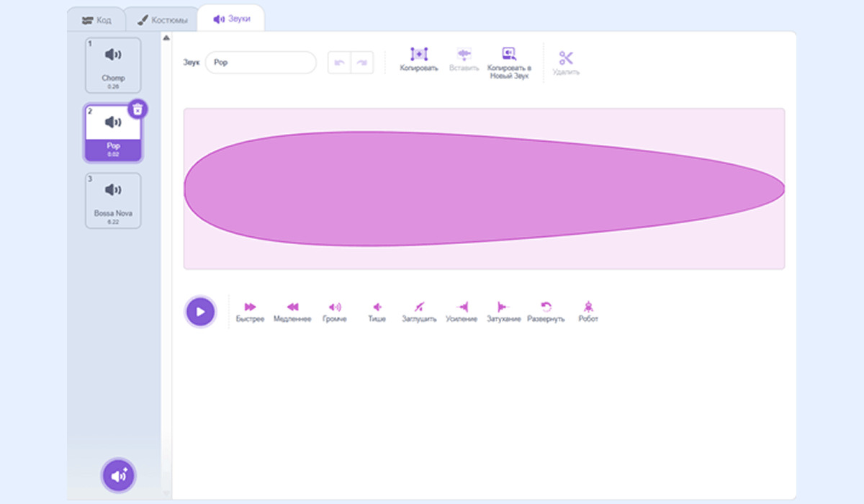Reverse the sound with Развернуть
This screenshot has width=864, height=504.
pyautogui.click(x=546, y=307)
